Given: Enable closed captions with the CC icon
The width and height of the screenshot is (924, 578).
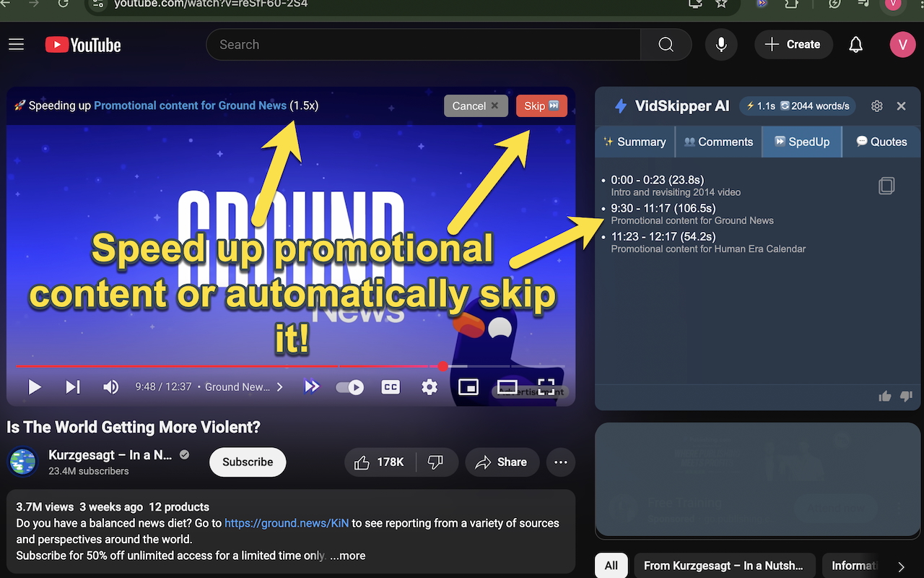Looking at the screenshot, I should [x=391, y=387].
